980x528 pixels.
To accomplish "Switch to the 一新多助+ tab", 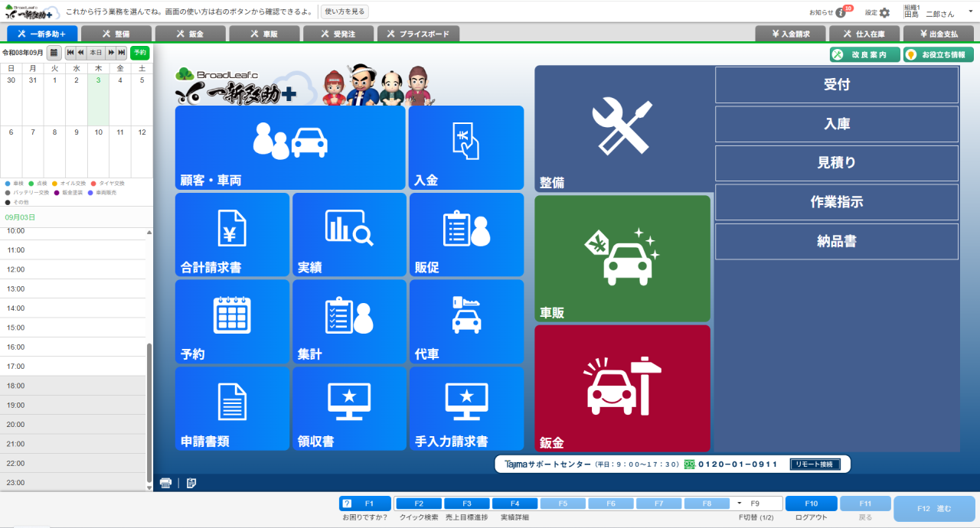I will tap(42, 34).
